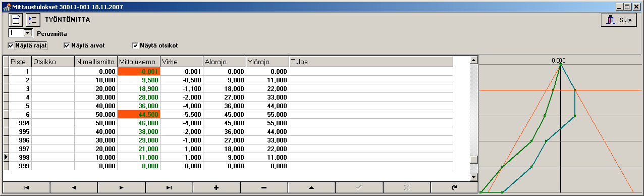Go to last record navigator button
644x196 pixels.
(x=169, y=187)
